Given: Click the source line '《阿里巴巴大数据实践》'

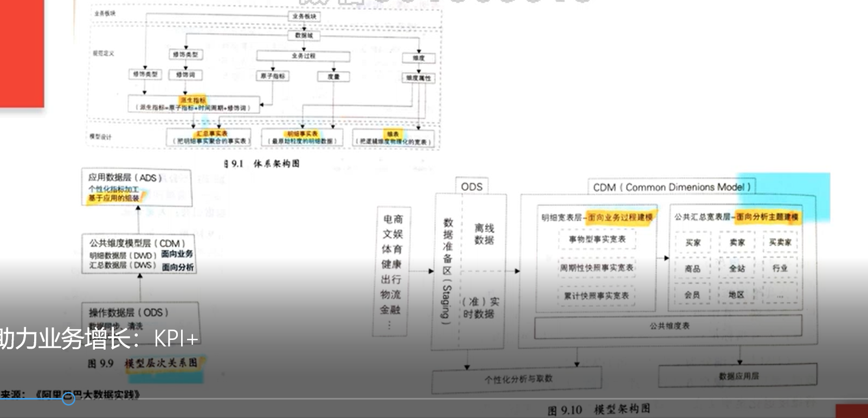Looking at the screenshot, I should pyautogui.click(x=87, y=394).
